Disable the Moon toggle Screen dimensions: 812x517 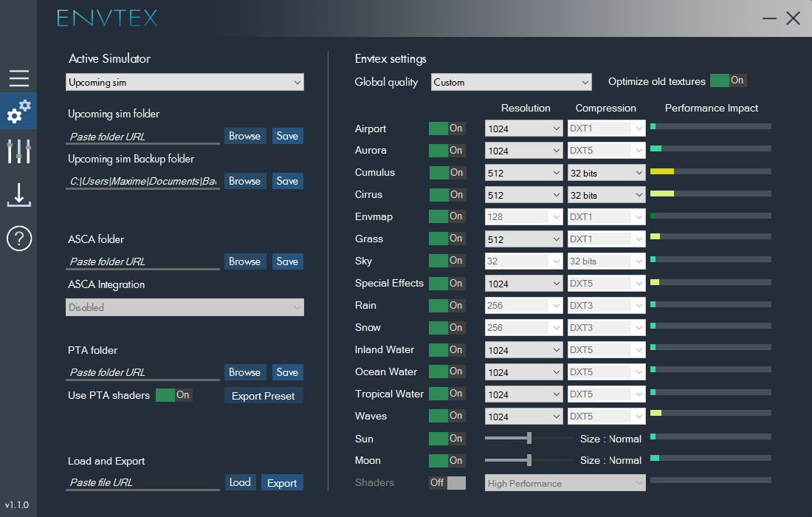tap(447, 460)
